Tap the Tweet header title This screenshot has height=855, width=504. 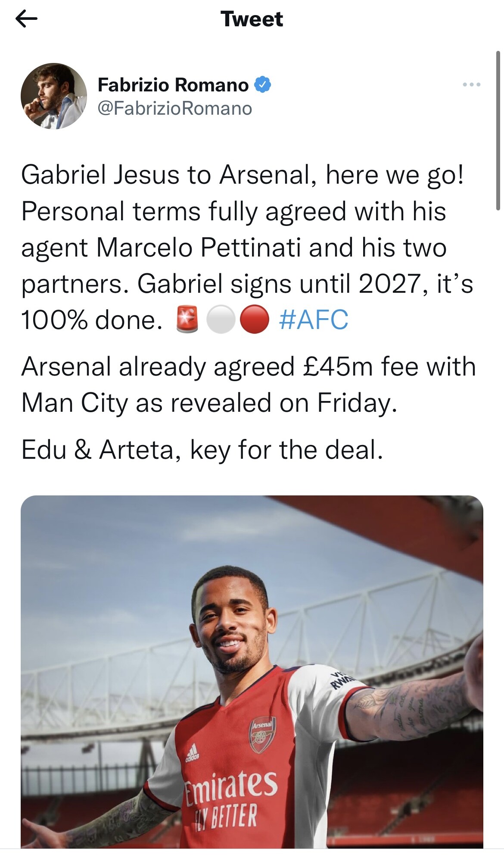(252, 19)
